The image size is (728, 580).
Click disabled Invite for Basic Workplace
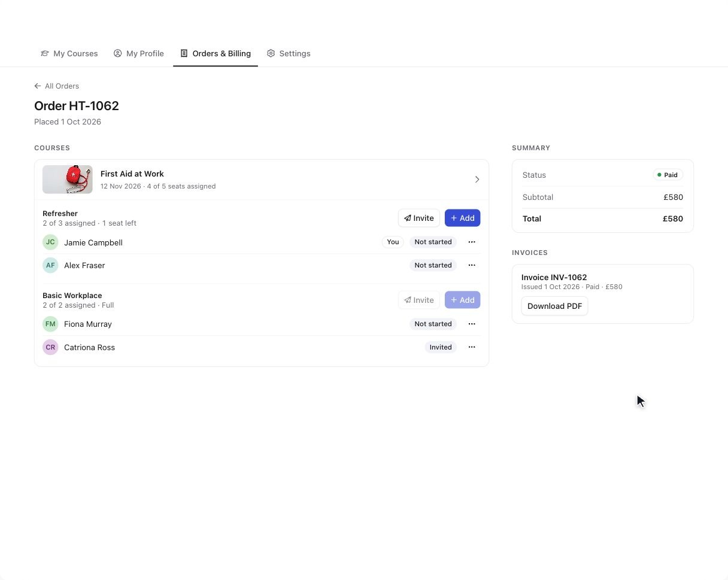coord(419,300)
